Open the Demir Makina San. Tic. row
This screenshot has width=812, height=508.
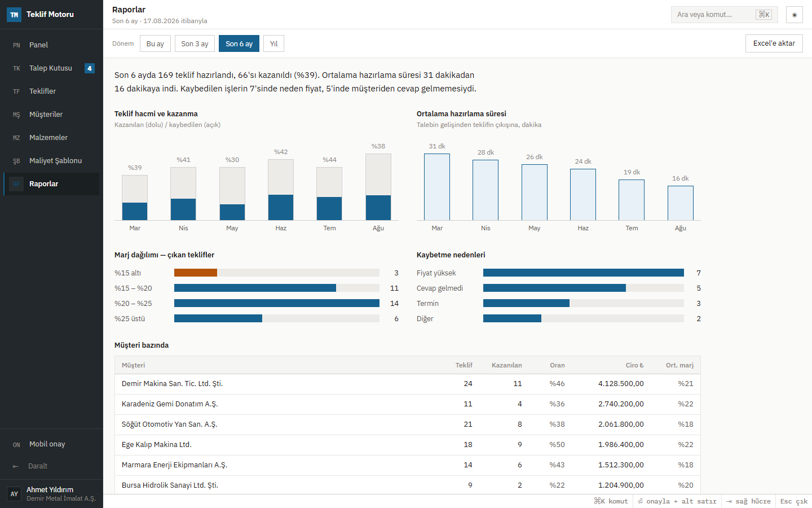408,384
